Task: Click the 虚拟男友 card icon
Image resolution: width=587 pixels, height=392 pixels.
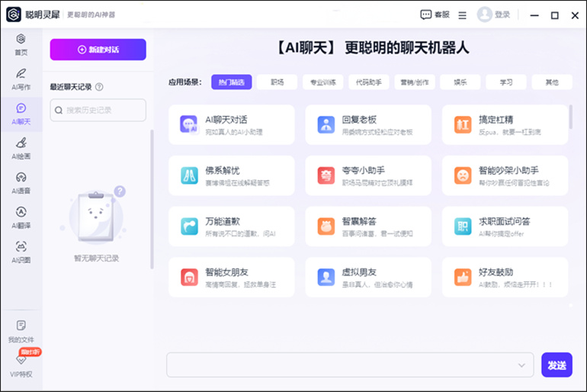Action: pyautogui.click(x=326, y=278)
